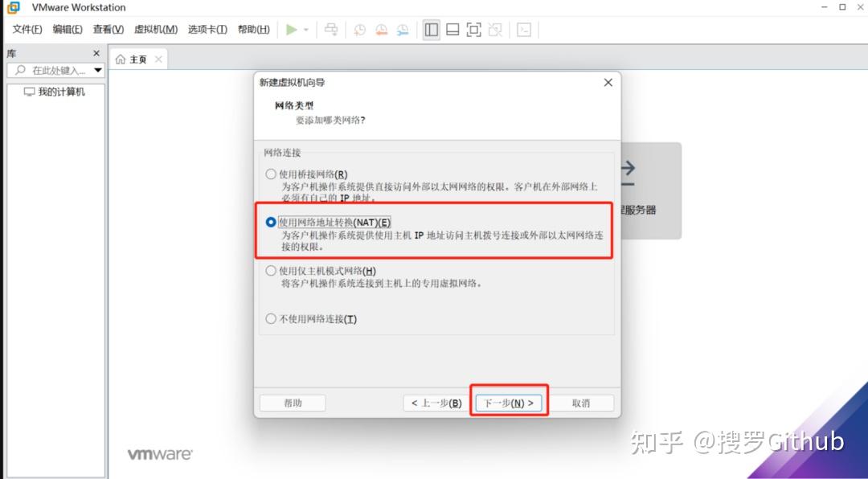Select the 使用网络地址转换(NAT) radio button
The image size is (868, 479).
(x=271, y=222)
